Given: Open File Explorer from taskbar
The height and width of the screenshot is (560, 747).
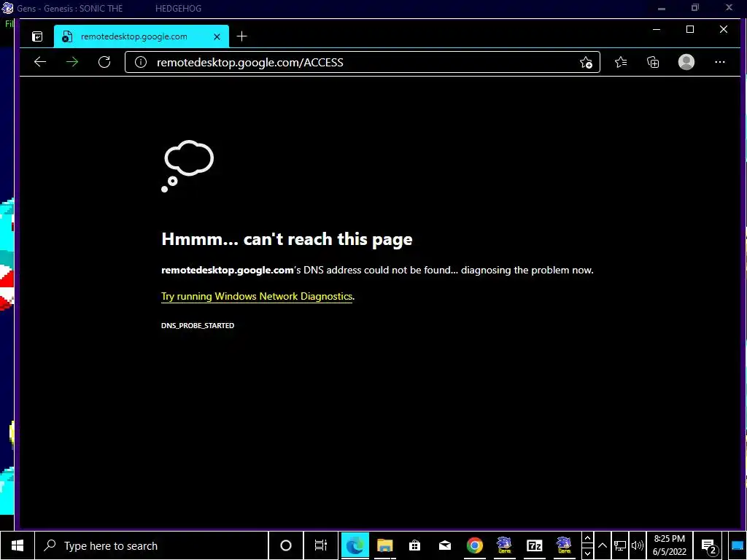Looking at the screenshot, I should point(385,545).
